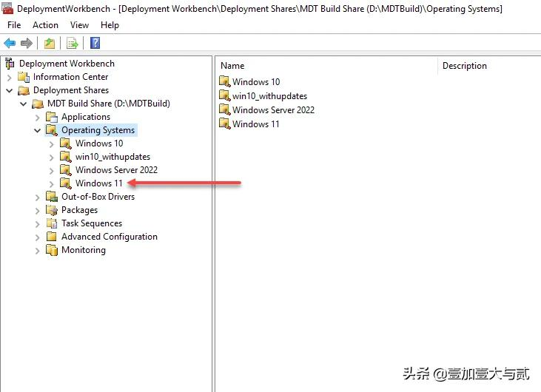Viewport: 541px width, 392px height.
Task: Click the Operating Systems node icon in tree
Action: 51,130
